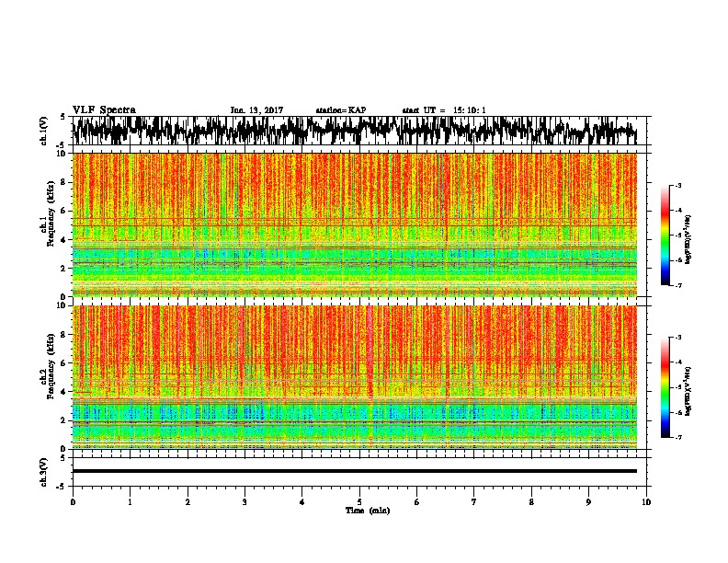Click the "-3" label on ch.1 colorbar
The width and height of the screenshot is (728, 563).
677,185
